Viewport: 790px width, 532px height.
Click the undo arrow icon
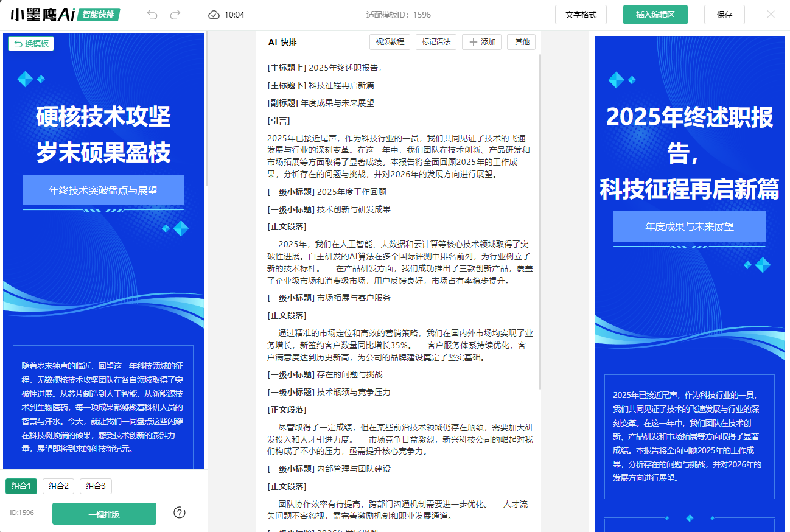(x=152, y=15)
